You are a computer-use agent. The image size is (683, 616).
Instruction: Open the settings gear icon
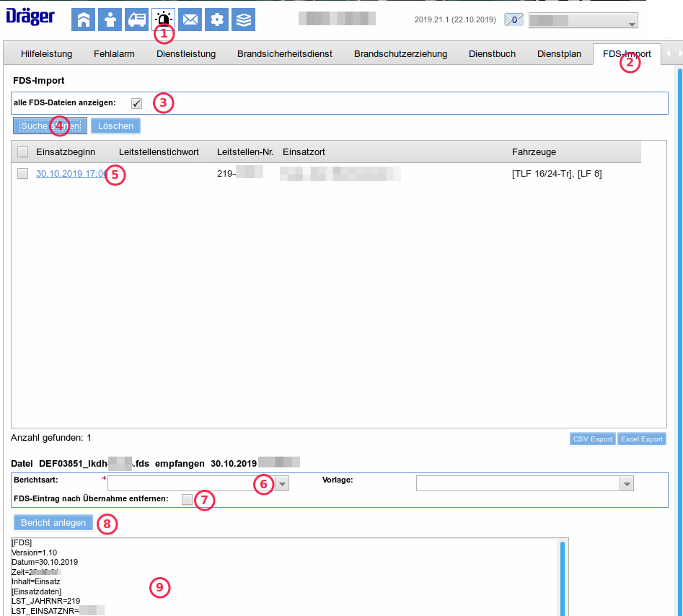(x=217, y=19)
